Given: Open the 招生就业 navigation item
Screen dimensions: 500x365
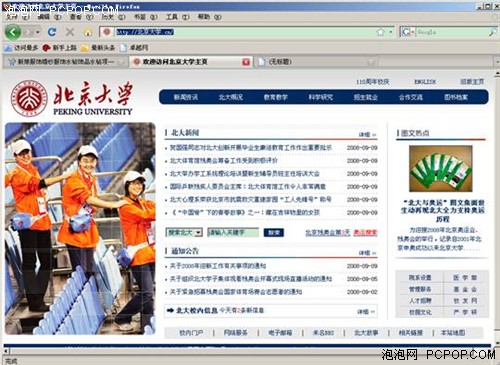Looking at the screenshot, I should (x=366, y=97).
